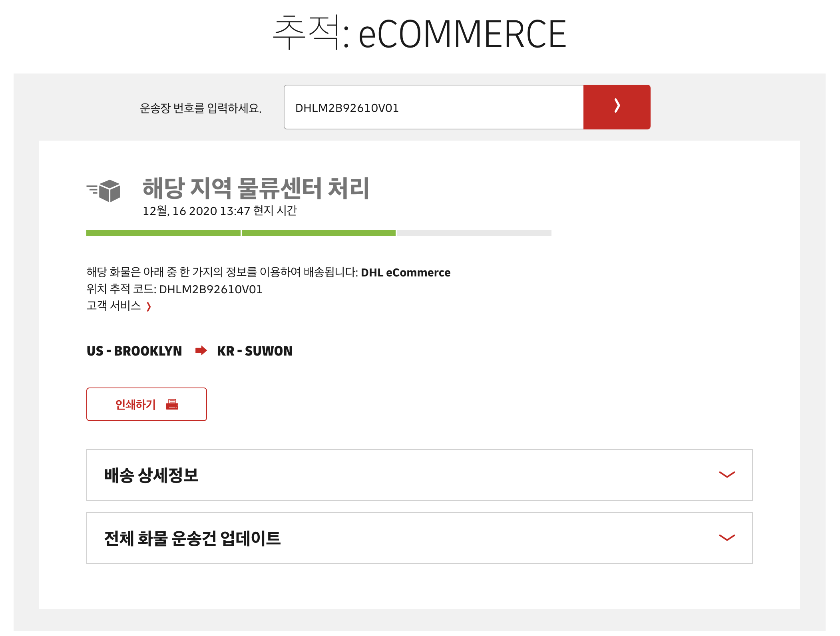Click the red search arrow button
Image resolution: width=840 pixels, height=636 pixels.
[617, 107]
